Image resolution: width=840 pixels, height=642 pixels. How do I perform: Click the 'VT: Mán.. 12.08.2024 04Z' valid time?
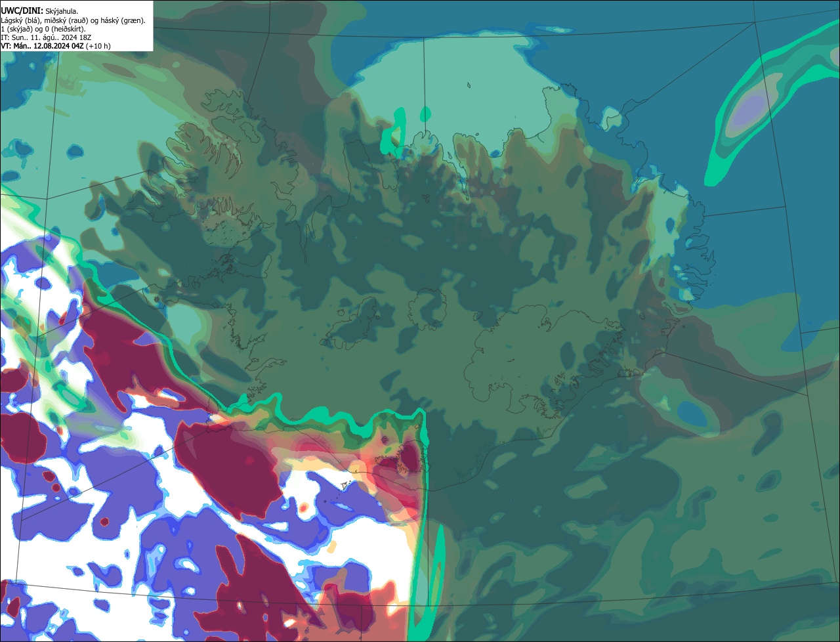(x=42, y=46)
